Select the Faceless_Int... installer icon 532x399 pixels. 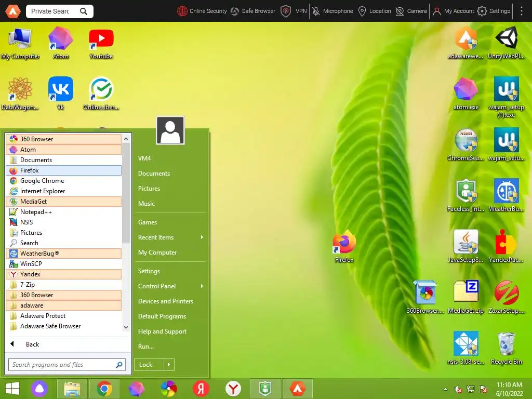(x=466, y=196)
